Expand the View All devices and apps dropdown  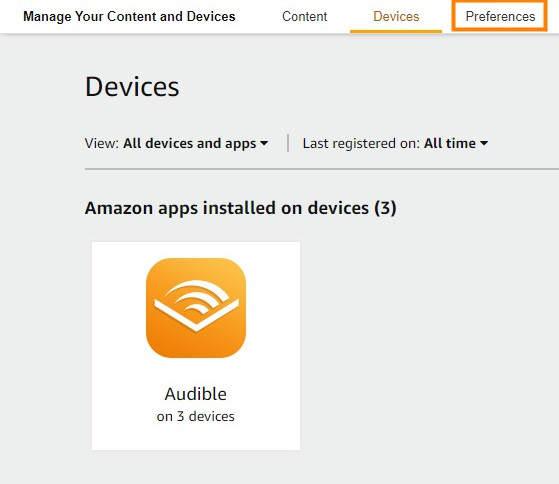pos(176,143)
